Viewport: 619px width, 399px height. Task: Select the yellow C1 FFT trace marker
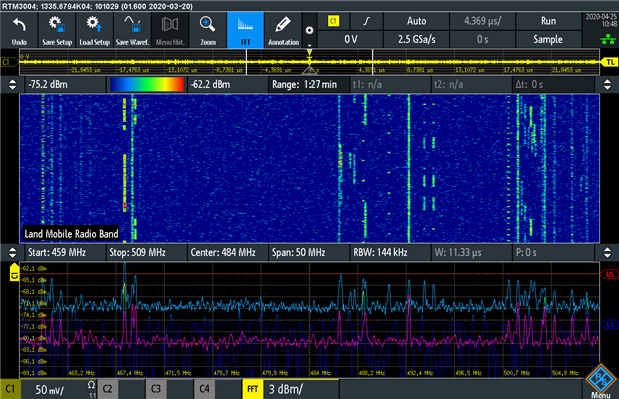pos(14,272)
